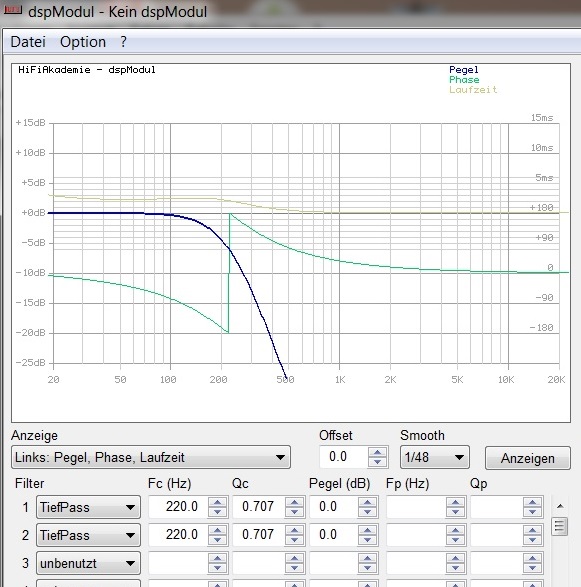The width and height of the screenshot is (581, 587).
Task: Decrease the Offset value with down arrow
Action: pyautogui.click(x=377, y=462)
